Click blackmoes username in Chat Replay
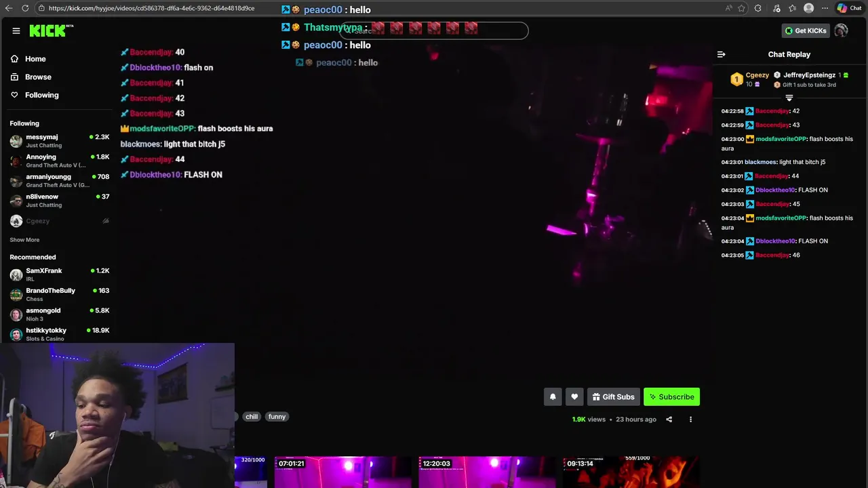 (x=760, y=162)
